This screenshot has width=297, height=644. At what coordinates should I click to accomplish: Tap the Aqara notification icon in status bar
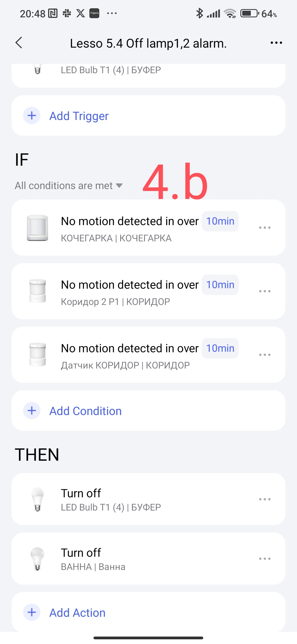pyautogui.click(x=94, y=13)
